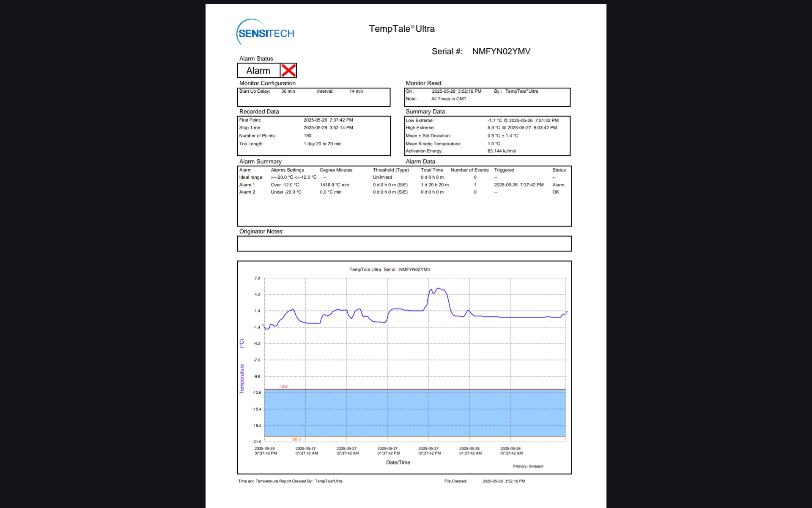Click the red -12.0 threshold label on chart
The height and width of the screenshot is (508, 812).
(283, 387)
